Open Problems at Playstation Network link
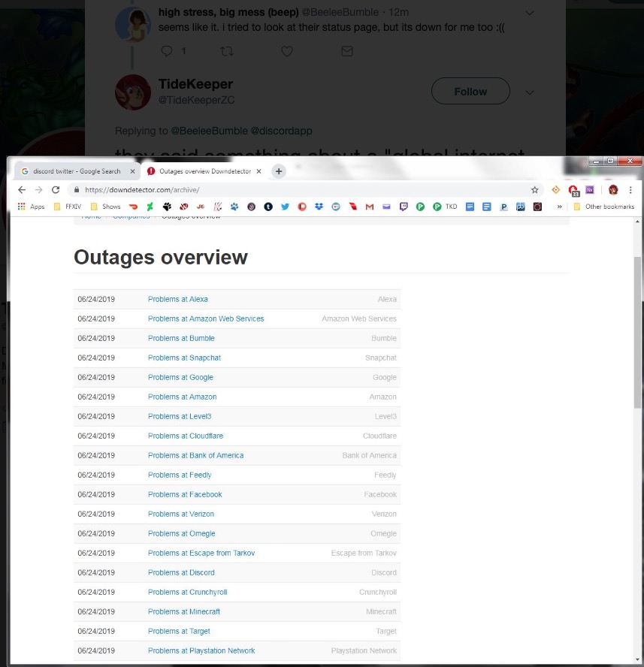Image resolution: width=644 pixels, height=667 pixels. pyautogui.click(x=201, y=650)
